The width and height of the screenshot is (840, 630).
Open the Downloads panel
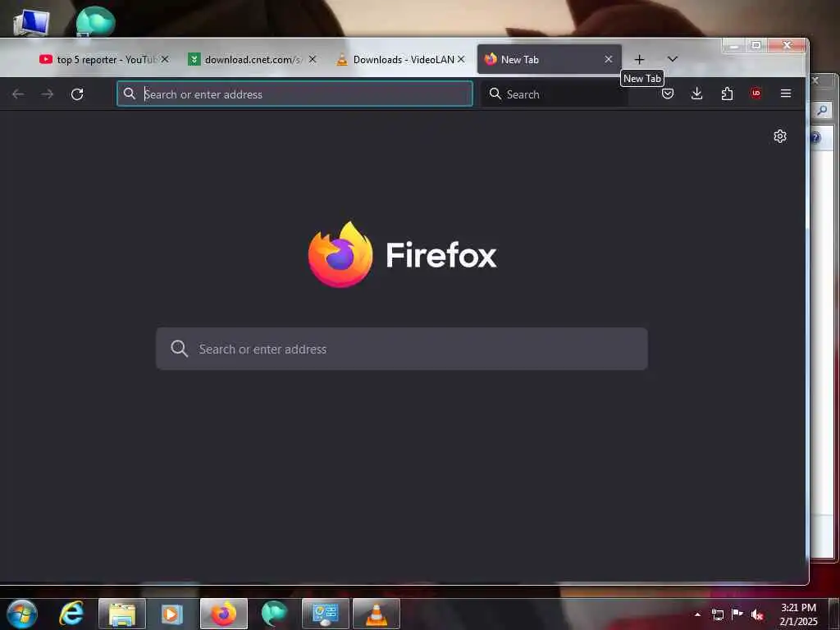(x=696, y=94)
